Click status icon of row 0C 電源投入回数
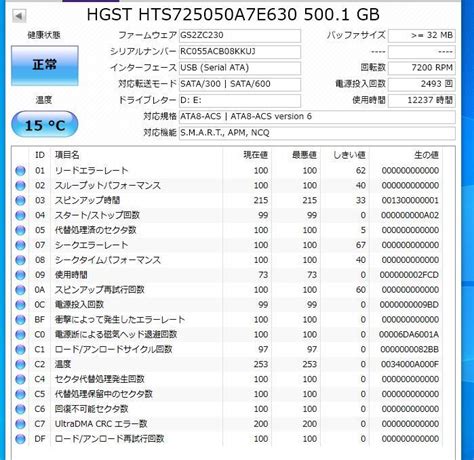 pyautogui.click(x=20, y=305)
